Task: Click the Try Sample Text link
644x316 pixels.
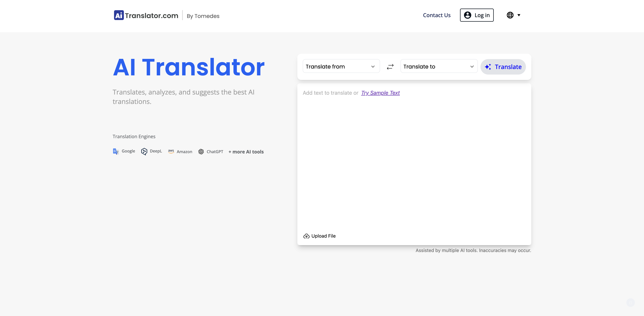Action: (380, 93)
